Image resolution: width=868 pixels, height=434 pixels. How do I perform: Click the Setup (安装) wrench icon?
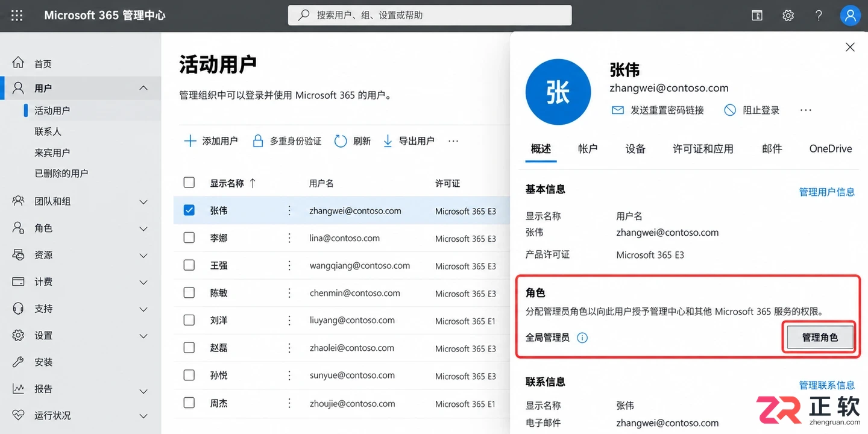point(18,362)
